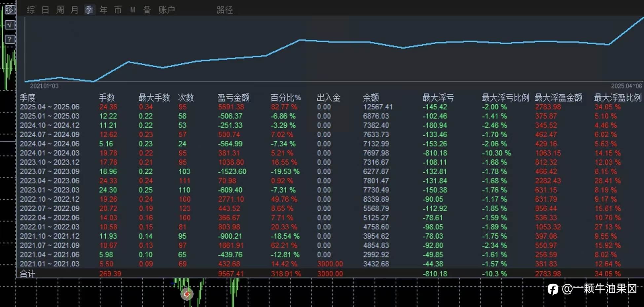Select the 2021.07 ~ 2021.09 quarter row
The width and height of the screenshot is (644, 307).
(330, 246)
